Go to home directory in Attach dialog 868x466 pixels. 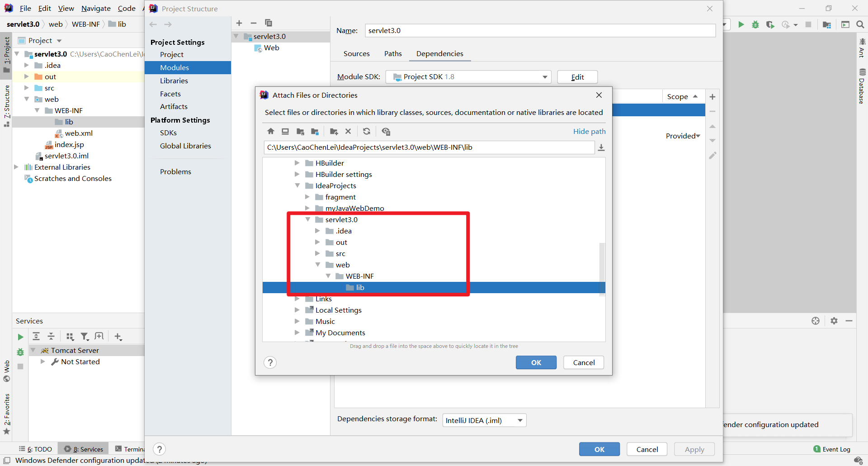pos(271,131)
